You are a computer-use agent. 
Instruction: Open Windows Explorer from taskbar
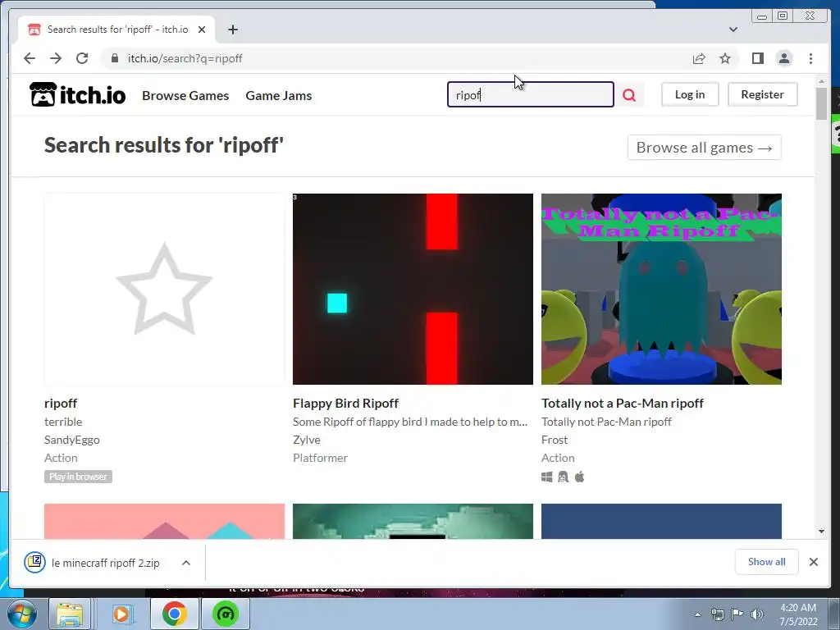coord(69,614)
